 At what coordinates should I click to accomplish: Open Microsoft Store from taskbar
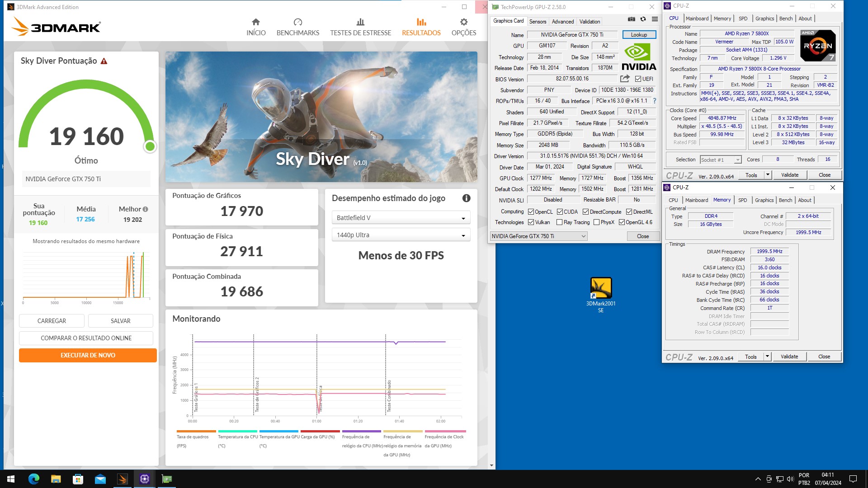click(x=78, y=479)
